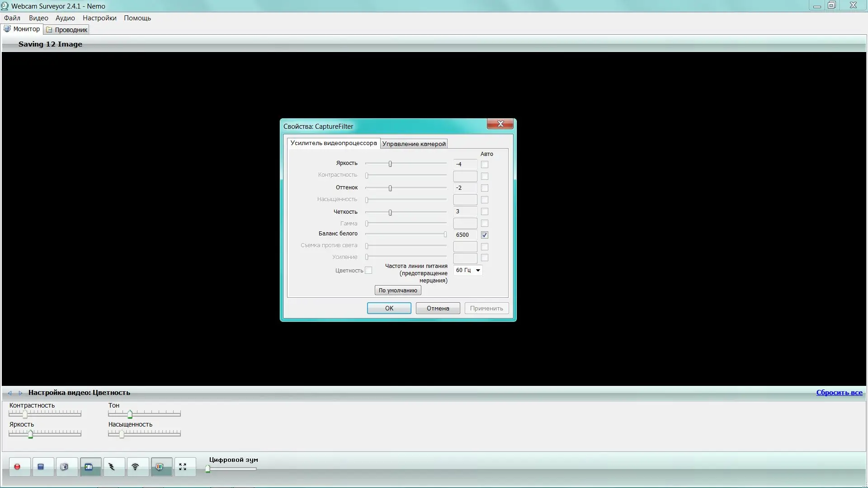Switch to Управление камерой tab
This screenshot has width=868, height=488.
pos(414,144)
